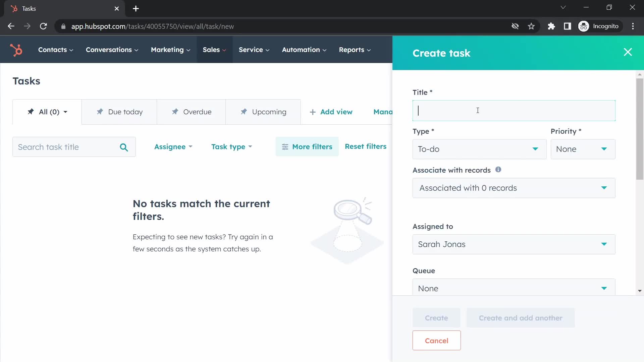This screenshot has width=644, height=362.
Task: Click the search magnifier icon in task search
Action: pyautogui.click(x=124, y=147)
